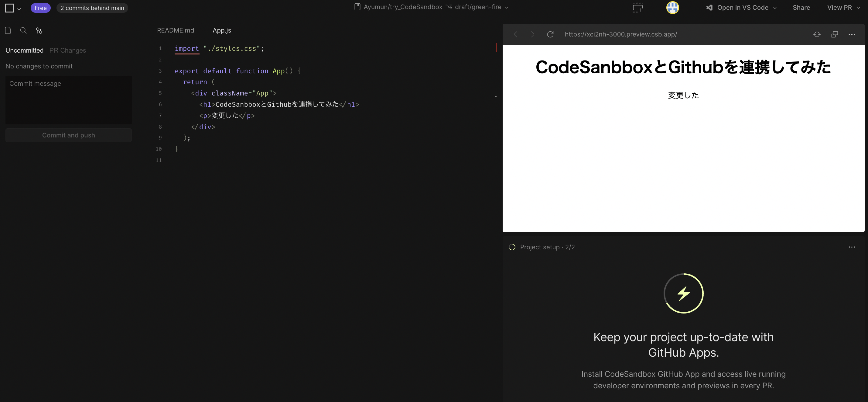Click the preview forward arrow
Screen dimensions: 868x402
tap(533, 34)
